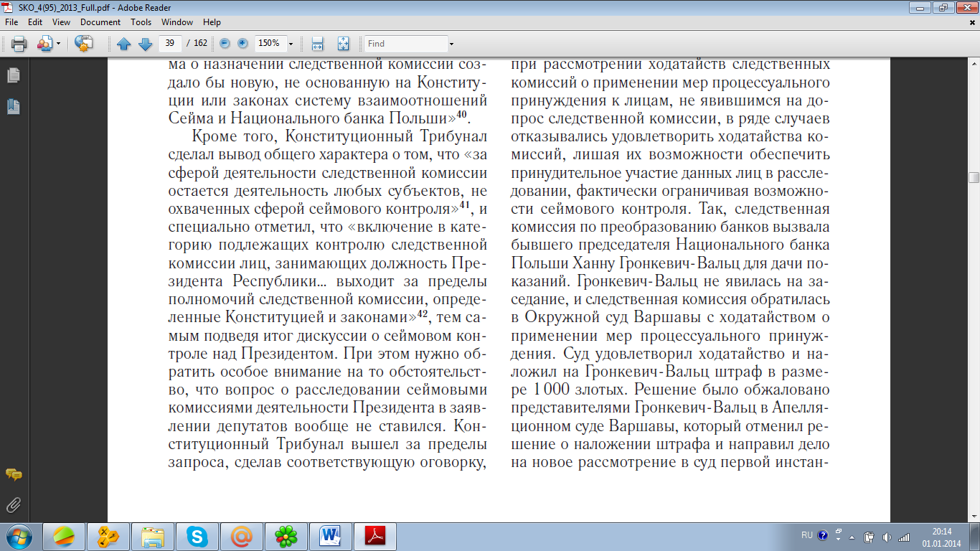980x551 pixels.
Task: Click the Show desktop strip
Action: pos(975,537)
